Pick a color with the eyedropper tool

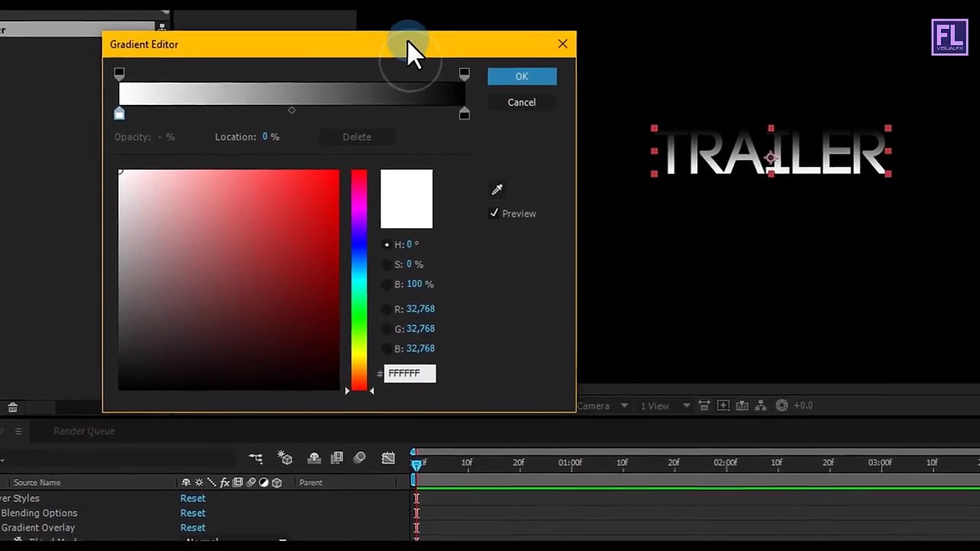click(497, 189)
